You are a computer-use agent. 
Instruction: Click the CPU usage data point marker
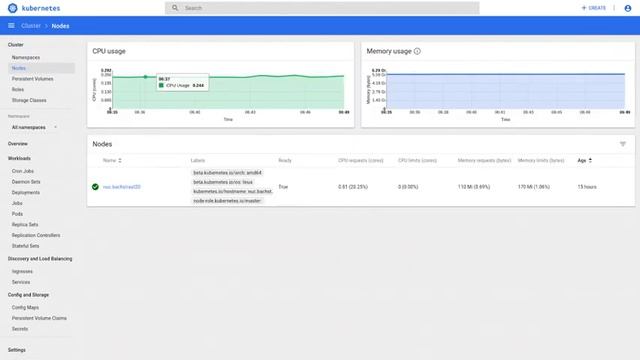(145, 77)
